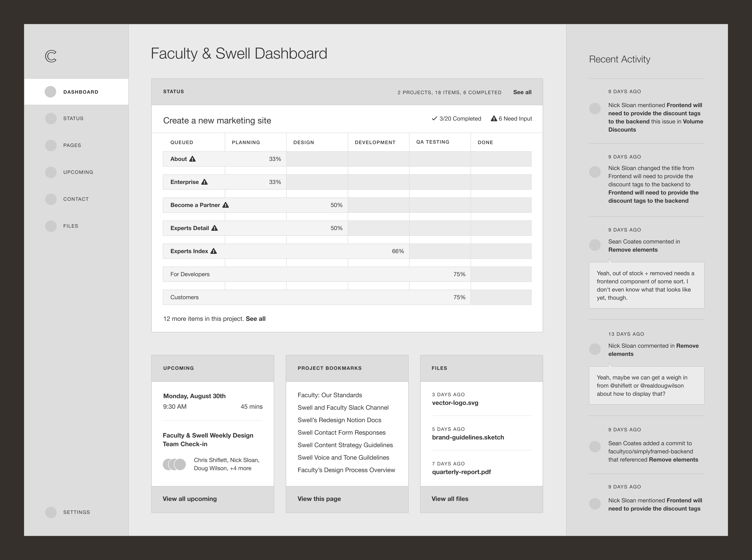Click avatar beside Nick Sloan changed the title
The height and width of the screenshot is (560, 752).
[595, 171]
